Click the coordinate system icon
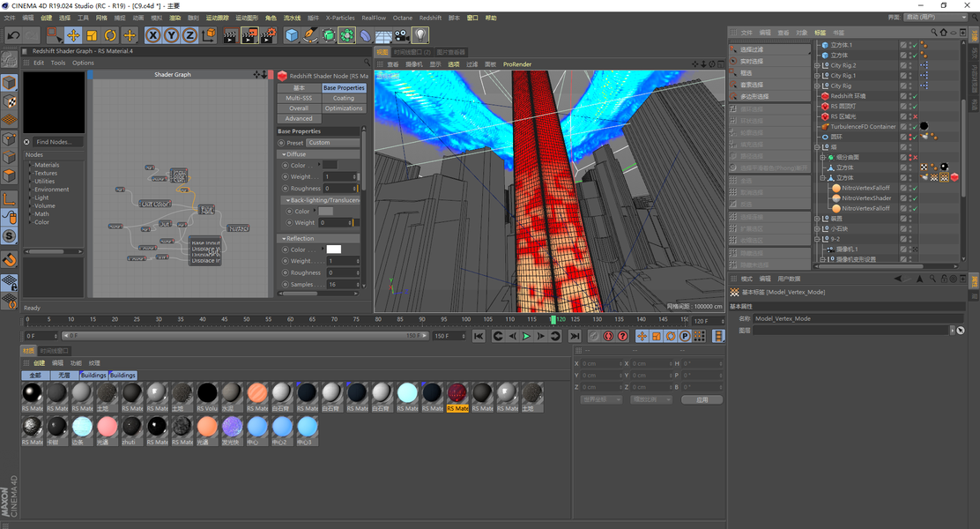The image size is (980, 529). tap(209, 35)
